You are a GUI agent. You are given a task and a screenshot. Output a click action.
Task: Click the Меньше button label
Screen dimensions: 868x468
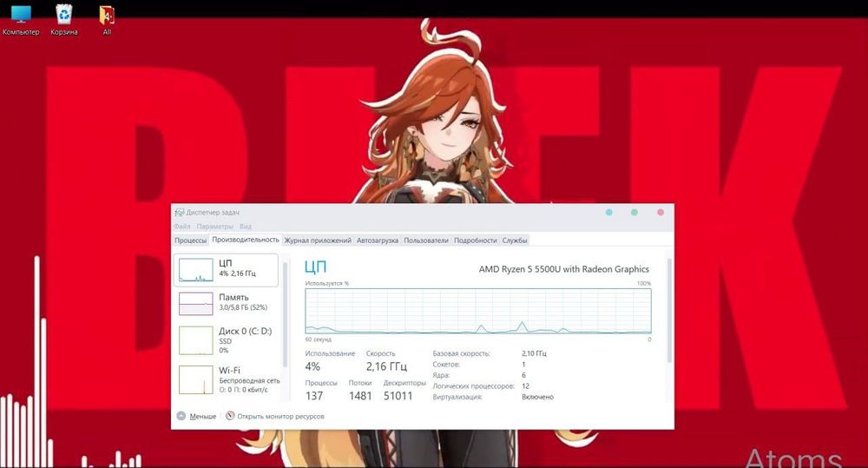pyautogui.click(x=202, y=417)
